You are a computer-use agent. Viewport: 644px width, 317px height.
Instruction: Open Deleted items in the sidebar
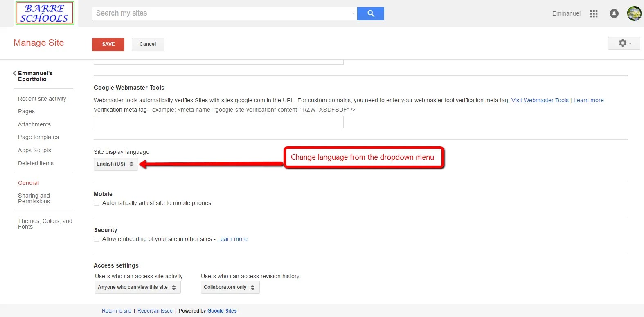pos(36,163)
